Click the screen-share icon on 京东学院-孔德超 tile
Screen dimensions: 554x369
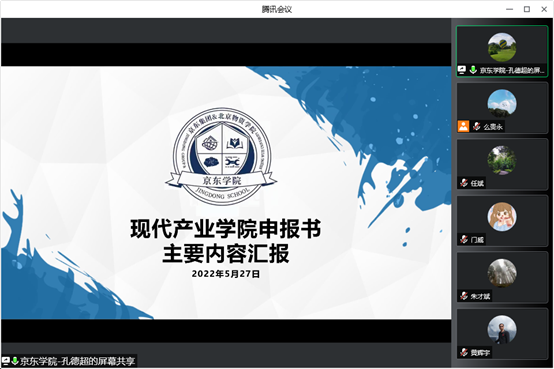click(x=462, y=70)
